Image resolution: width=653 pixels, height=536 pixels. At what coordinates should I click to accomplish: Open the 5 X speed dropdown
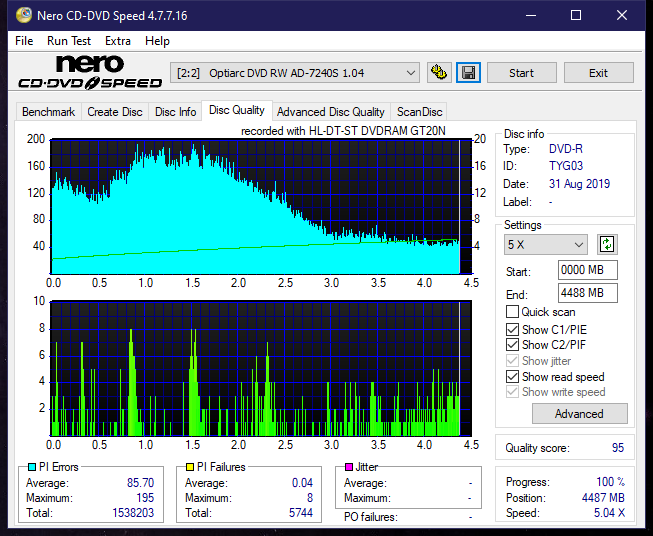546,244
